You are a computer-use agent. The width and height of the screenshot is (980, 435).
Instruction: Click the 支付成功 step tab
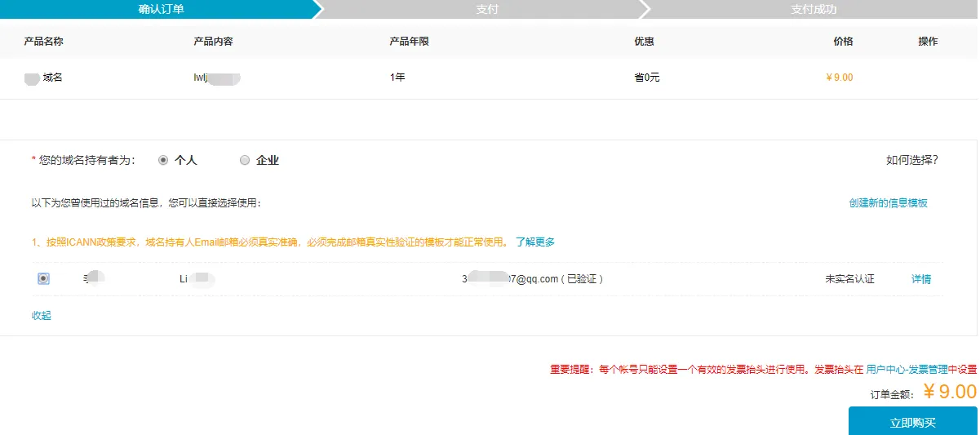(x=814, y=10)
